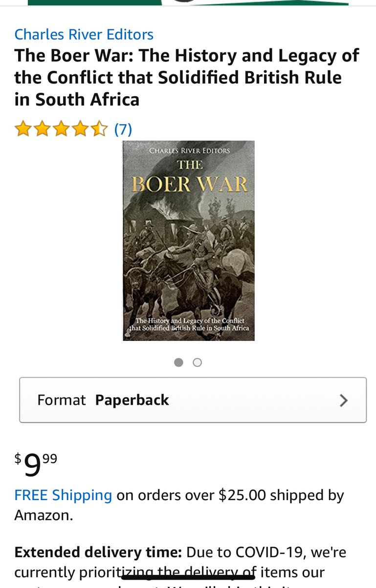Tap the Boer War product title heading

pos(187,78)
